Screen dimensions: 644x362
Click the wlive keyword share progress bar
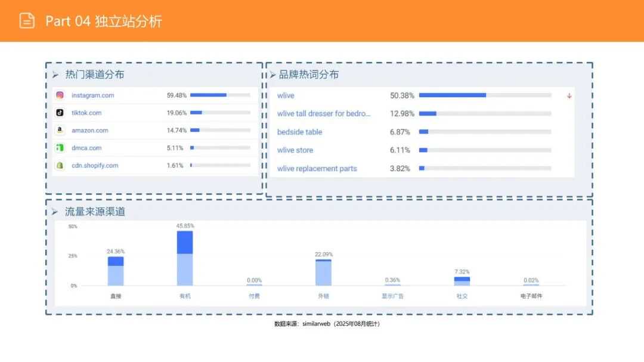click(485, 95)
